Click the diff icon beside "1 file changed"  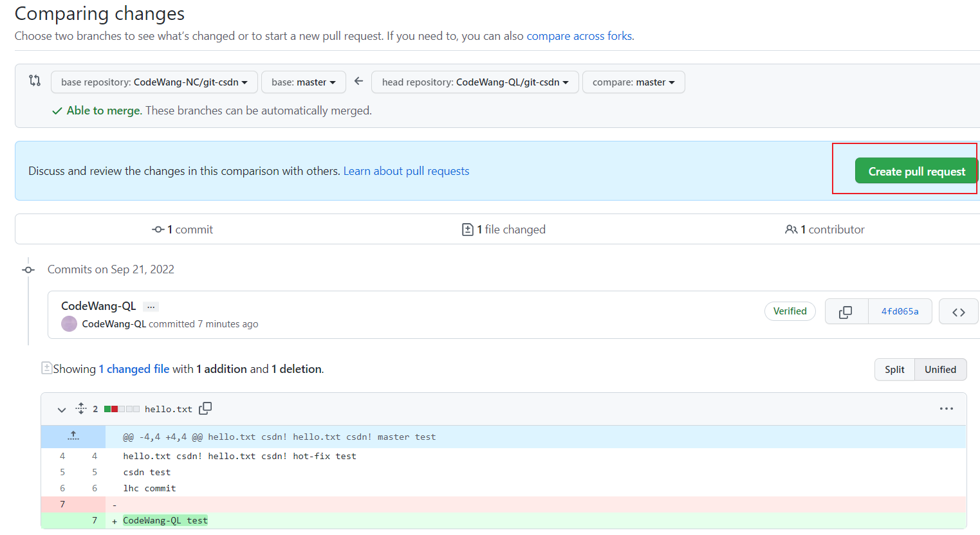click(x=467, y=229)
